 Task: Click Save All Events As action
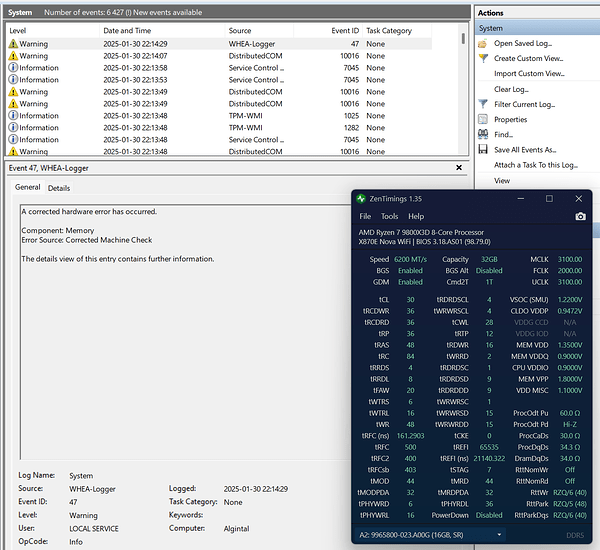(525, 150)
